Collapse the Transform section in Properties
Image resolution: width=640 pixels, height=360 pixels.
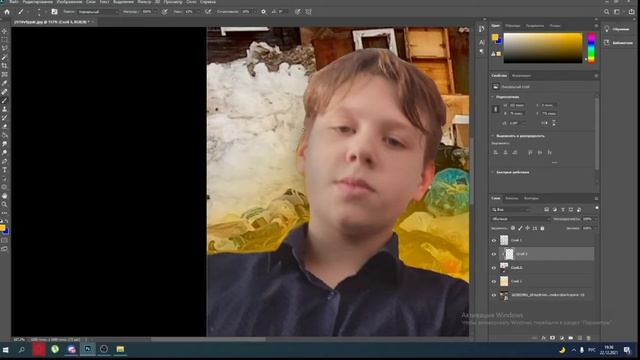493,97
